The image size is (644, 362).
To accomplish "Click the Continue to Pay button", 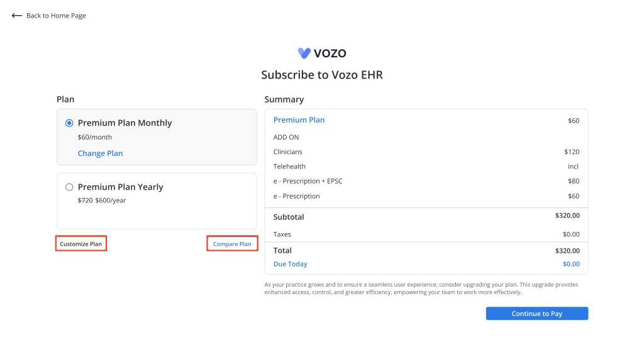I will point(537,314).
